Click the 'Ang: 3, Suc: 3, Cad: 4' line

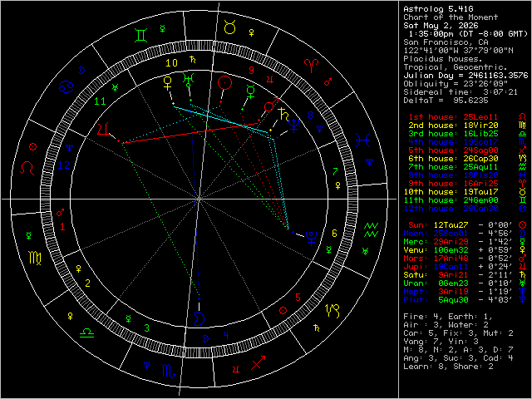[458, 358]
